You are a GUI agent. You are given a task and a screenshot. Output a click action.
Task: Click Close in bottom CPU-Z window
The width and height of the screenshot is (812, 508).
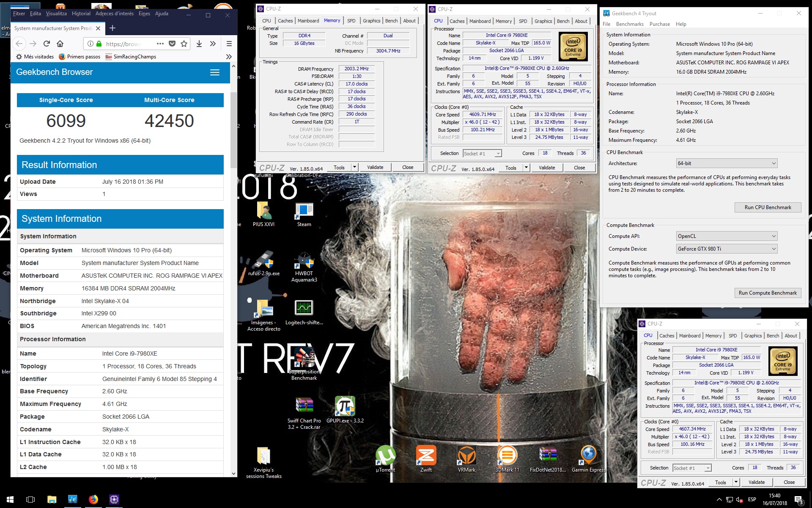789,482
